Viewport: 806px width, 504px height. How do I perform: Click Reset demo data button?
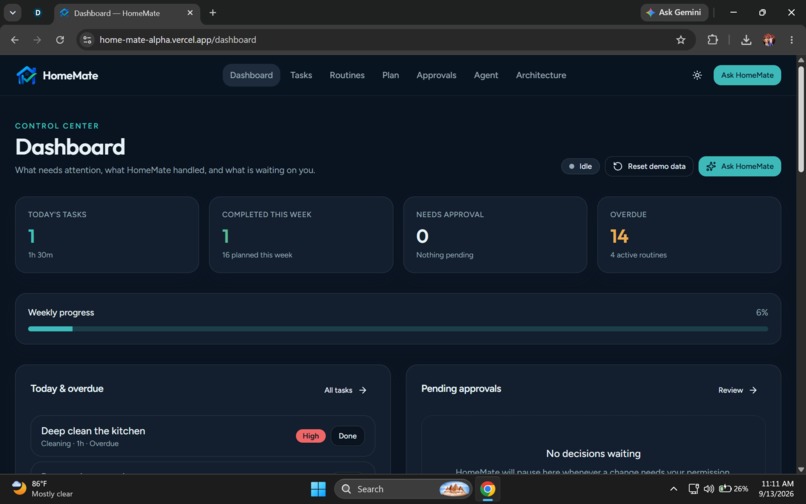pos(649,166)
